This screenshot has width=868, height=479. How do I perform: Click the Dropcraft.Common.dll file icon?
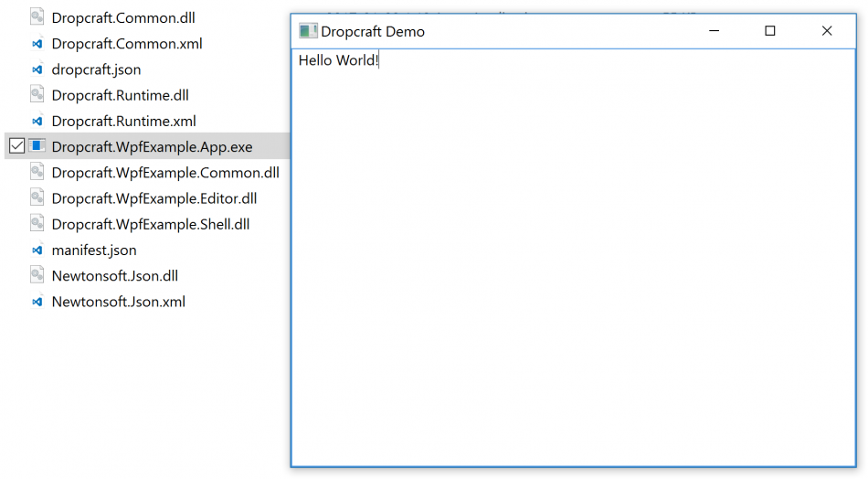[37, 17]
